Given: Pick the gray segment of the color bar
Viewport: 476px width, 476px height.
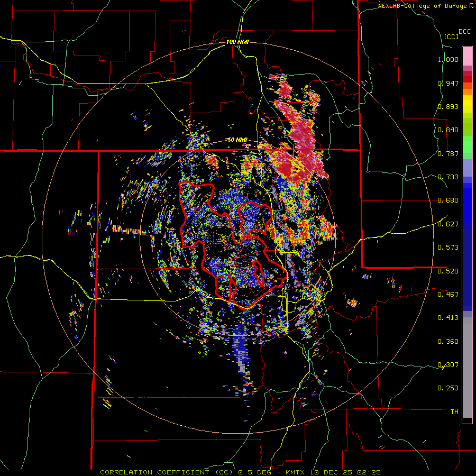Looking at the screenshot, I should click(x=467, y=368).
